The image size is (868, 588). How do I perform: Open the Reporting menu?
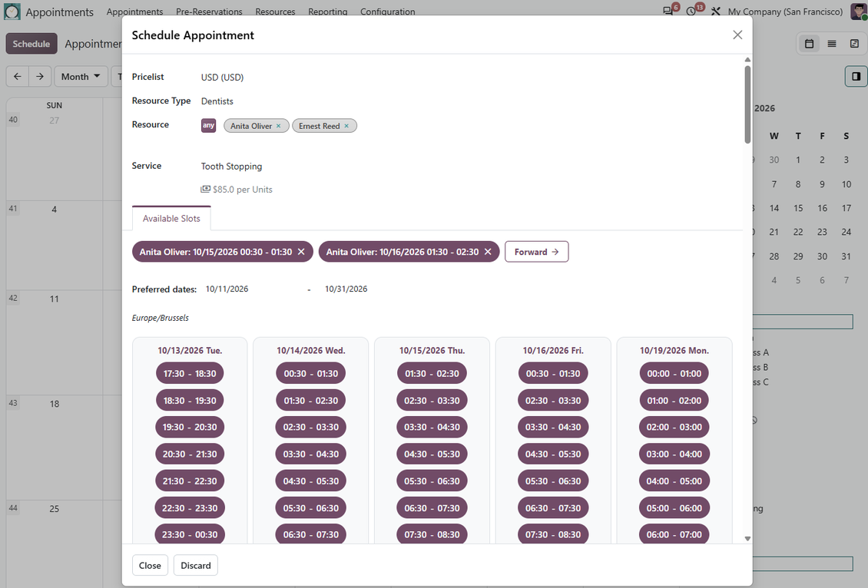[328, 12]
